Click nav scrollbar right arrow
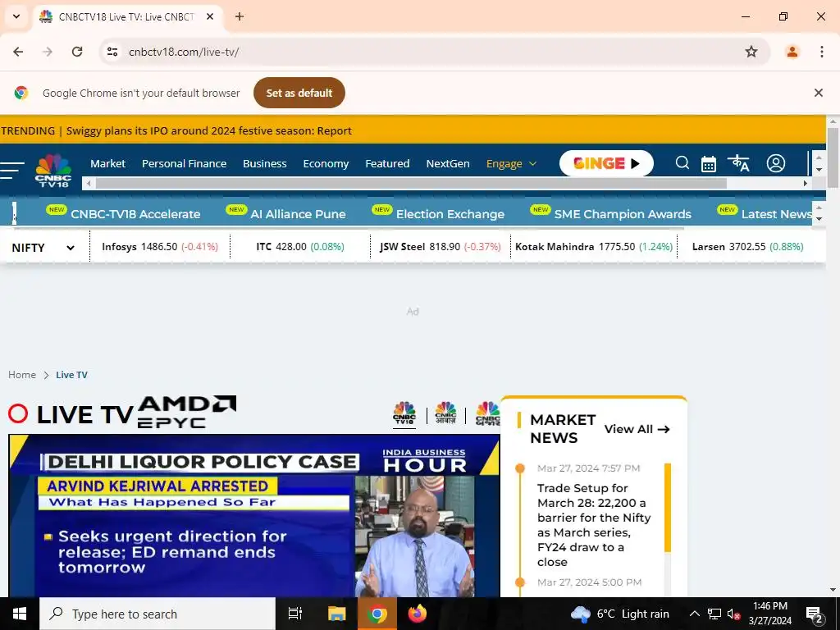 [x=805, y=183]
